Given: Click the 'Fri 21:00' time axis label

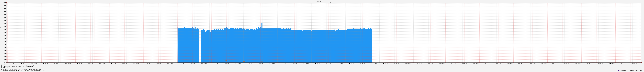Looking at the screenshot, I should [306, 63].
